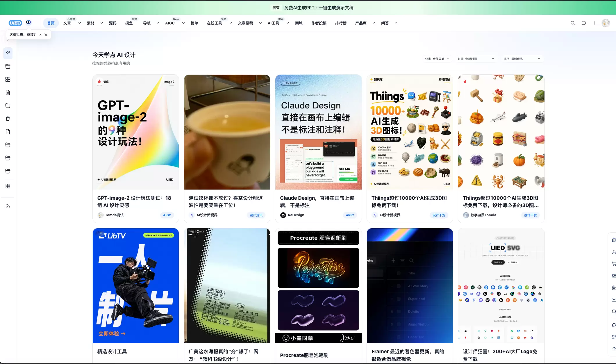Open messages via the header chat bubble icon
The width and height of the screenshot is (616, 364).
[x=584, y=23]
